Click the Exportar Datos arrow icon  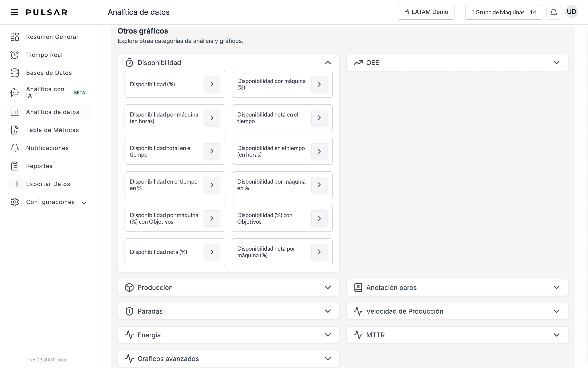point(14,184)
